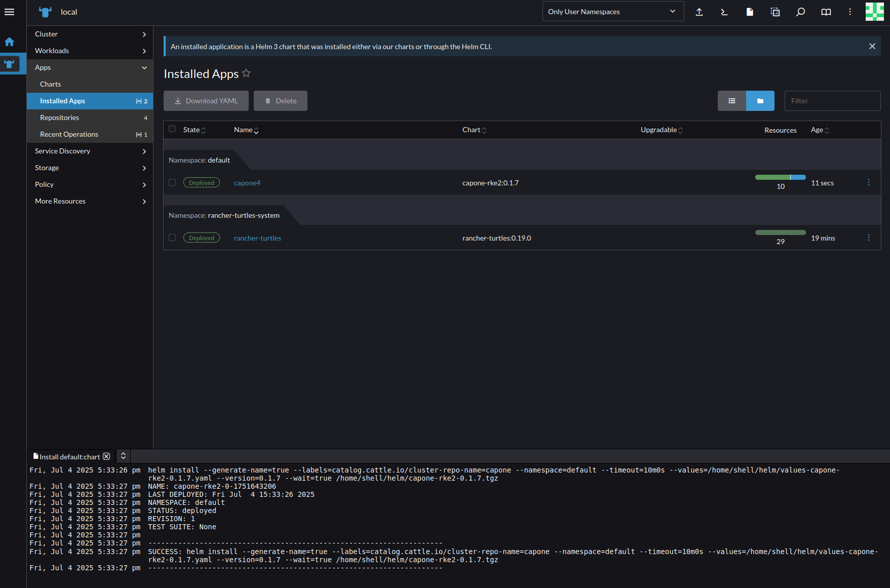Open the resource search magnifier icon
The image size is (890, 588).
[800, 12]
